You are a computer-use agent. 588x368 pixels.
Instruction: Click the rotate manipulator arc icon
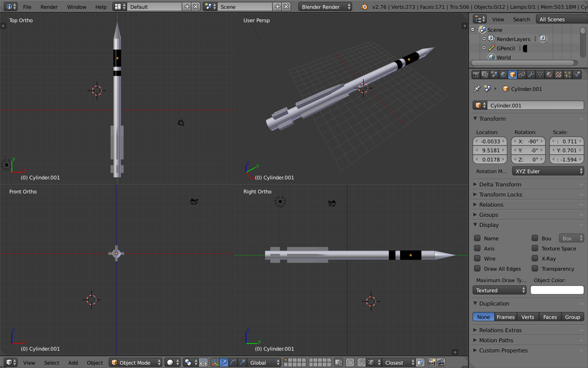tap(233, 362)
